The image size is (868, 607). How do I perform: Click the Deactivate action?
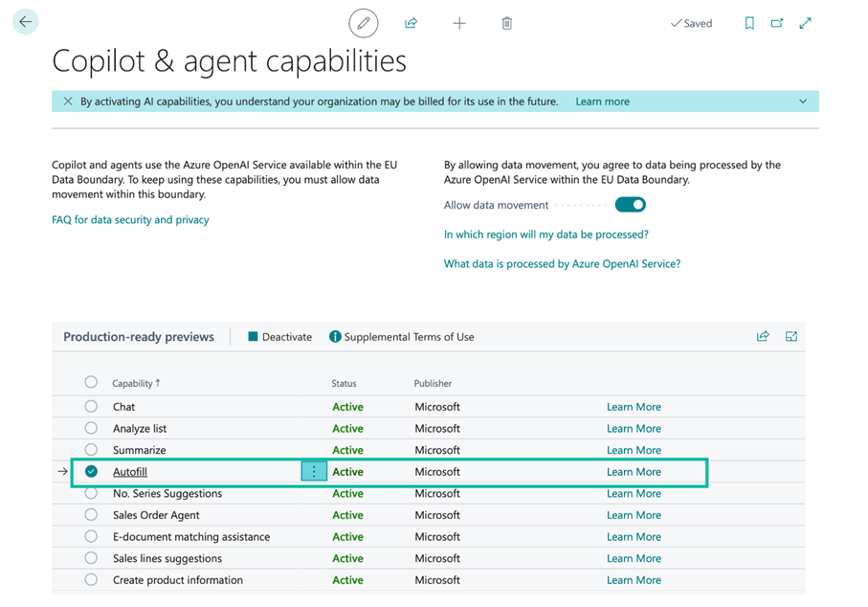coord(280,337)
